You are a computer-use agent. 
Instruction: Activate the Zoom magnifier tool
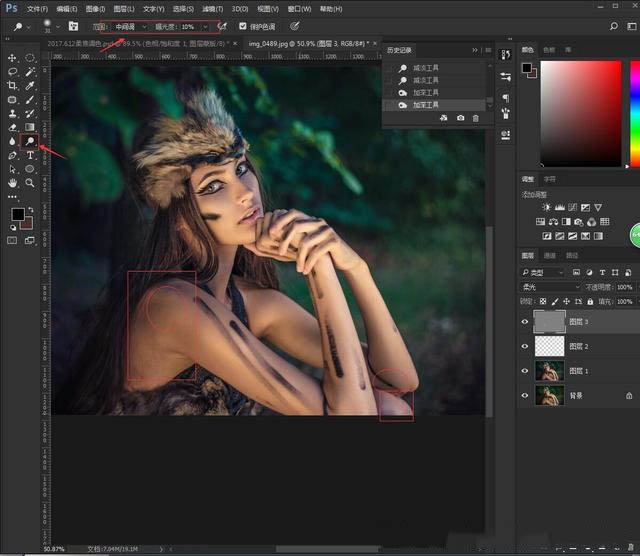pyautogui.click(x=30, y=184)
